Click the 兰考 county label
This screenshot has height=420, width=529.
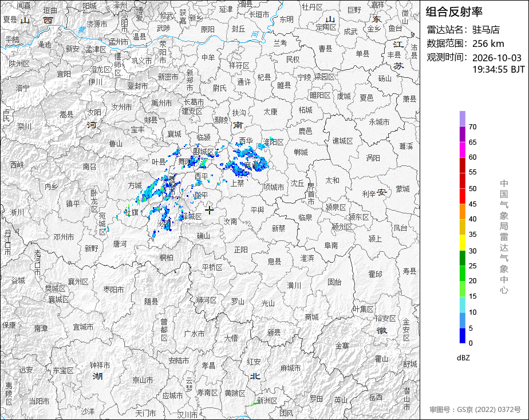pos(280,43)
